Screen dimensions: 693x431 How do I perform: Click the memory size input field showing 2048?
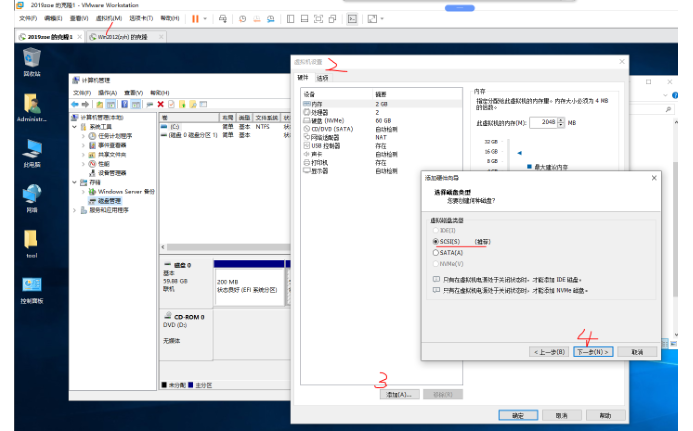[x=543, y=122]
